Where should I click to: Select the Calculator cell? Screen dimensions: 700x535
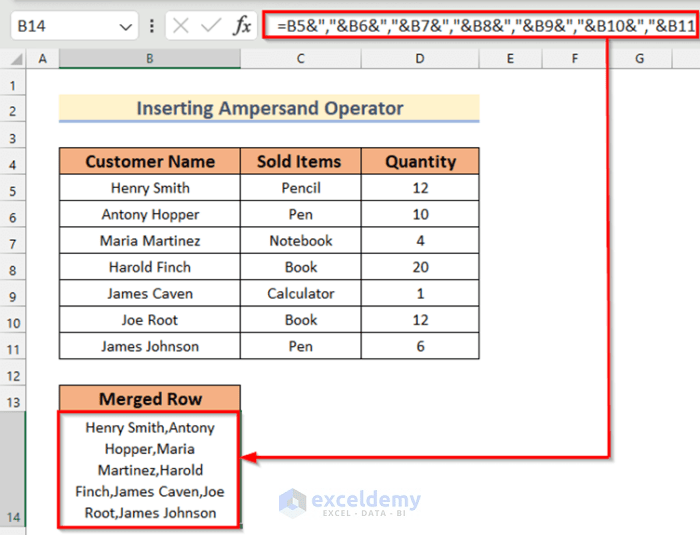pos(300,293)
